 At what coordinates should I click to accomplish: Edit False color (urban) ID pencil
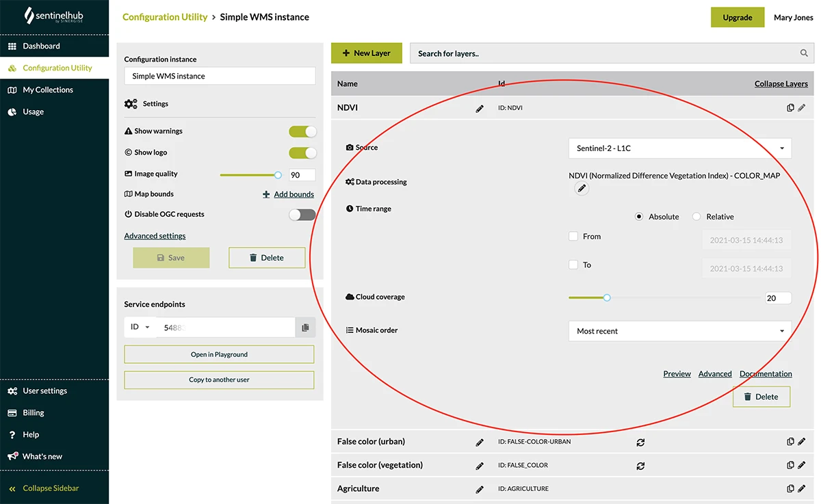coord(802,442)
